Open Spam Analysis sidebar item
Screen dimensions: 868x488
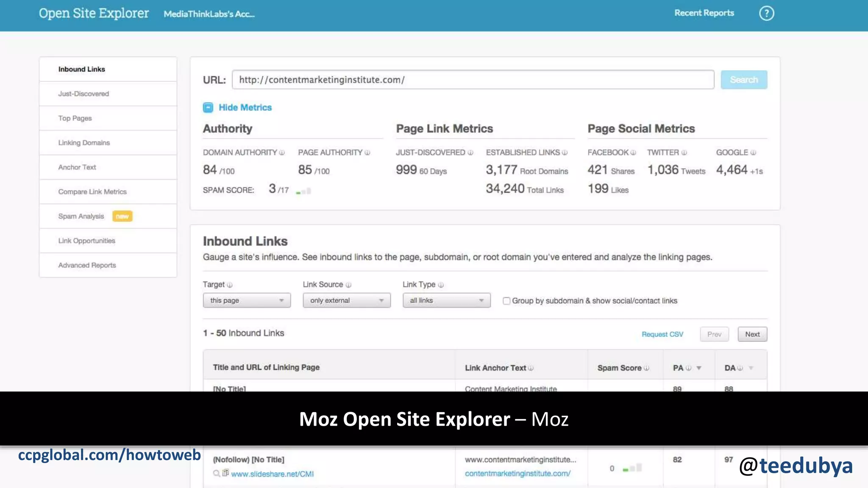[x=108, y=216]
